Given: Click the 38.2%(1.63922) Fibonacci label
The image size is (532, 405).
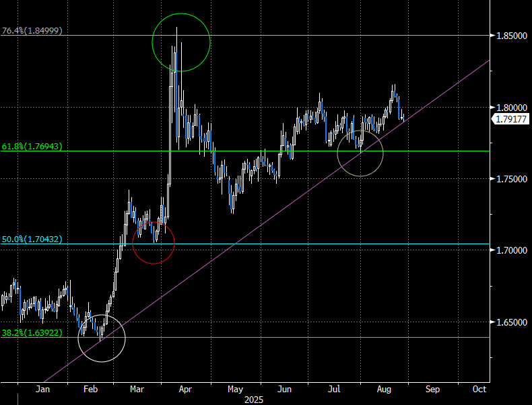Looking at the screenshot, I should [x=32, y=333].
